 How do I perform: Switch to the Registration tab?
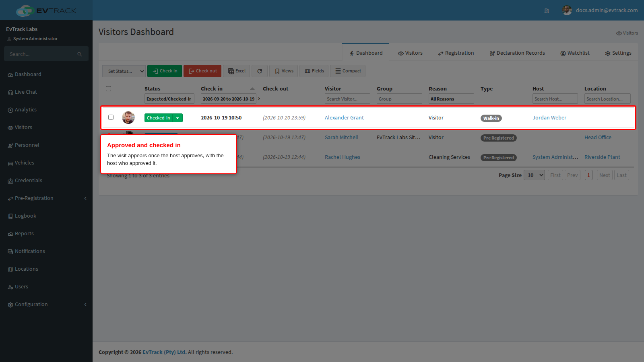point(456,53)
